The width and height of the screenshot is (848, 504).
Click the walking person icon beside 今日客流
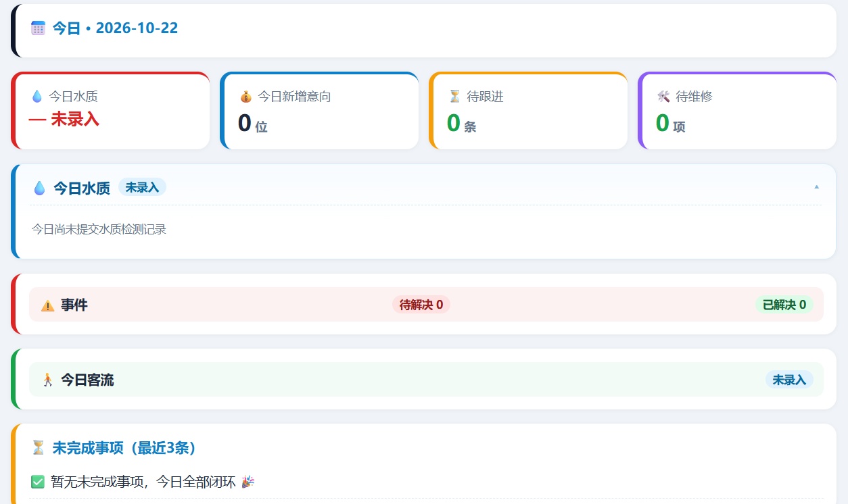(x=47, y=380)
